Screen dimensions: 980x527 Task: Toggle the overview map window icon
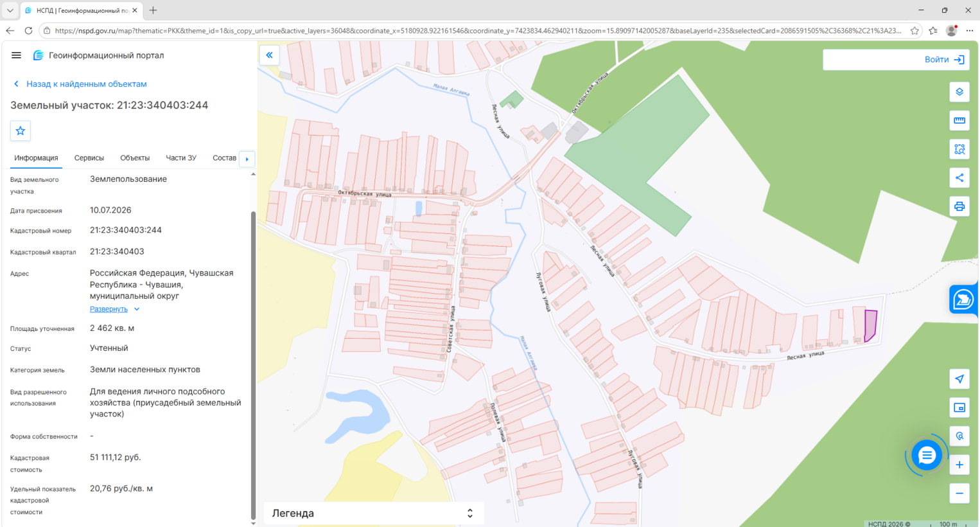pyautogui.click(x=959, y=407)
